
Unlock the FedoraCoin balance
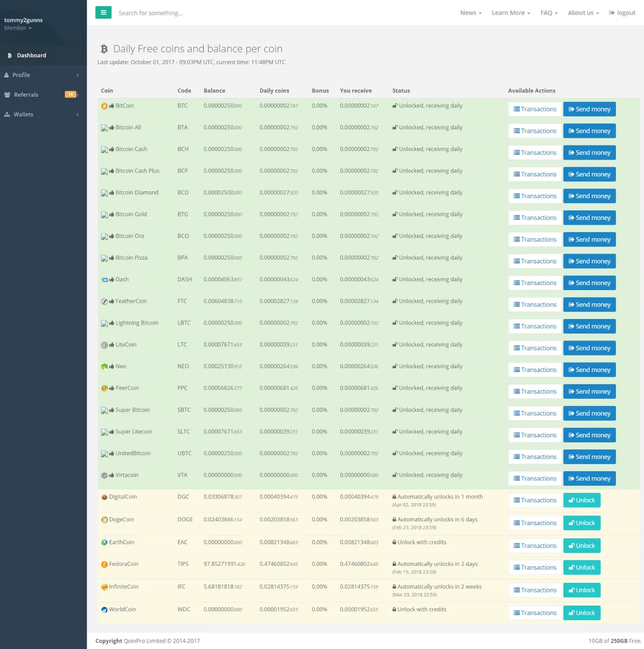(x=582, y=568)
